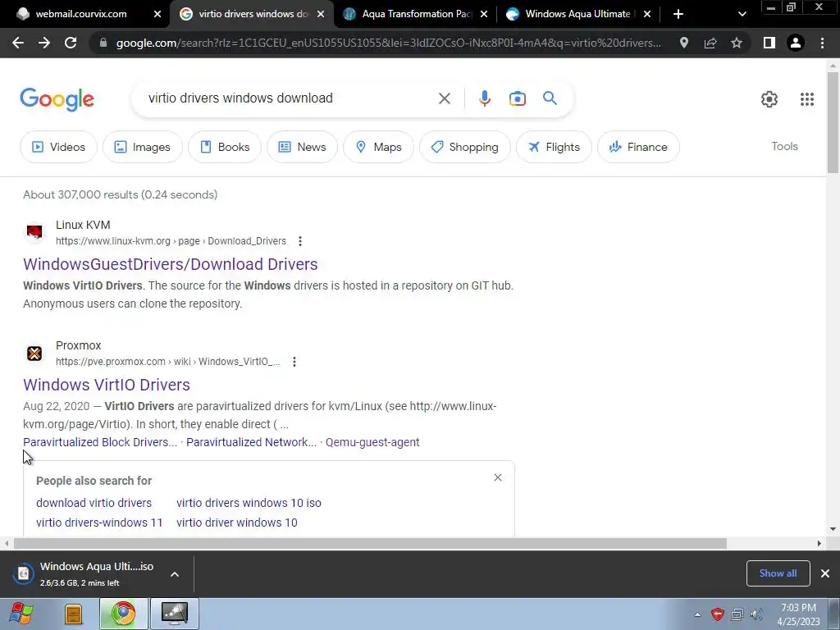The height and width of the screenshot is (630, 840).
Task: Switch to the Aqua Transformation Pack tab
Action: click(415, 14)
